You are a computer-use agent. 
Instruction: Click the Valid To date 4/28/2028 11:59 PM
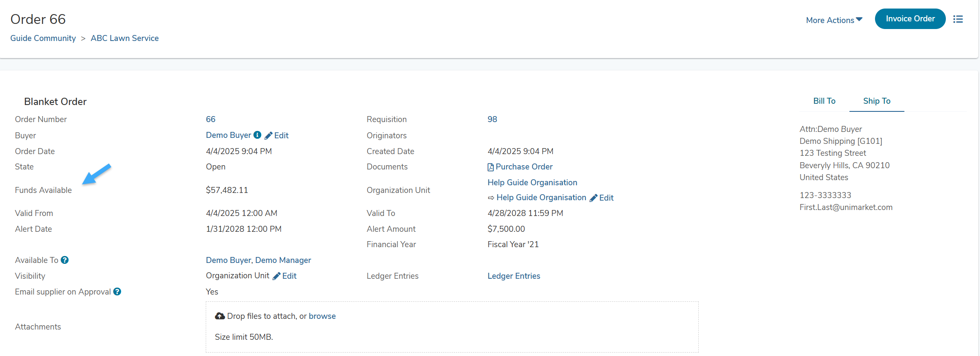(525, 213)
